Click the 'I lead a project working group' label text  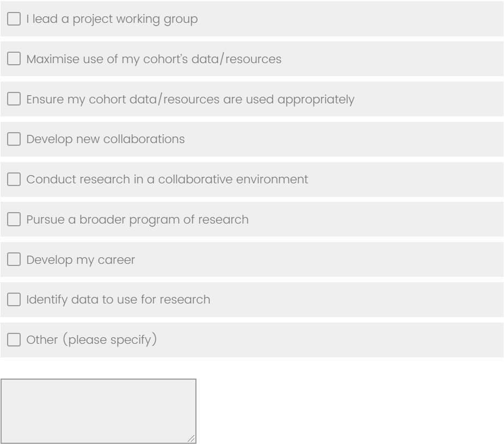point(112,19)
